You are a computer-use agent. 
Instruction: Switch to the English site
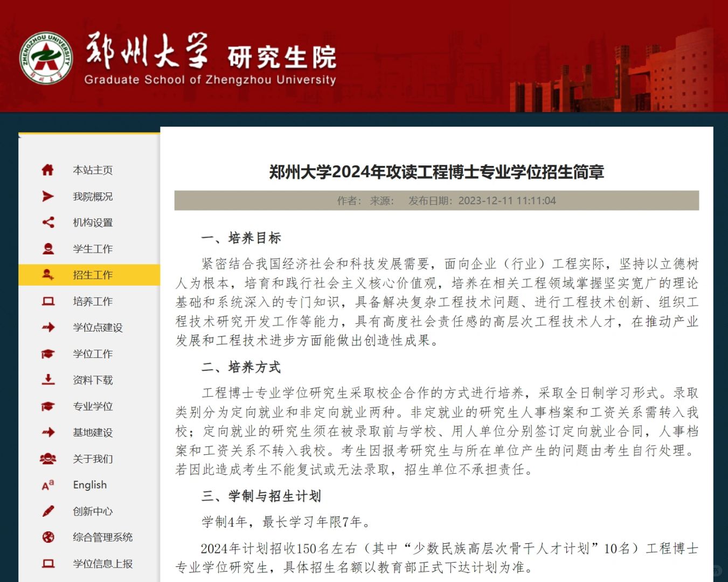click(90, 485)
